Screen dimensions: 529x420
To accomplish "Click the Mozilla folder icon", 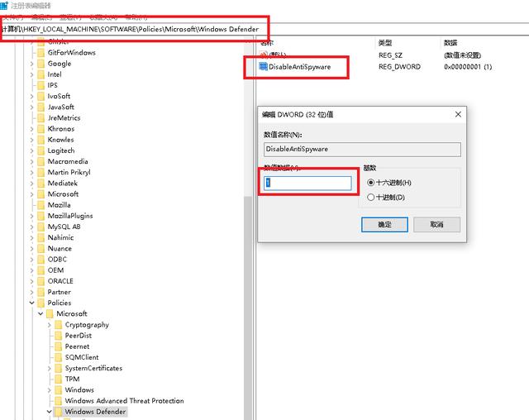I will pyautogui.click(x=41, y=205).
